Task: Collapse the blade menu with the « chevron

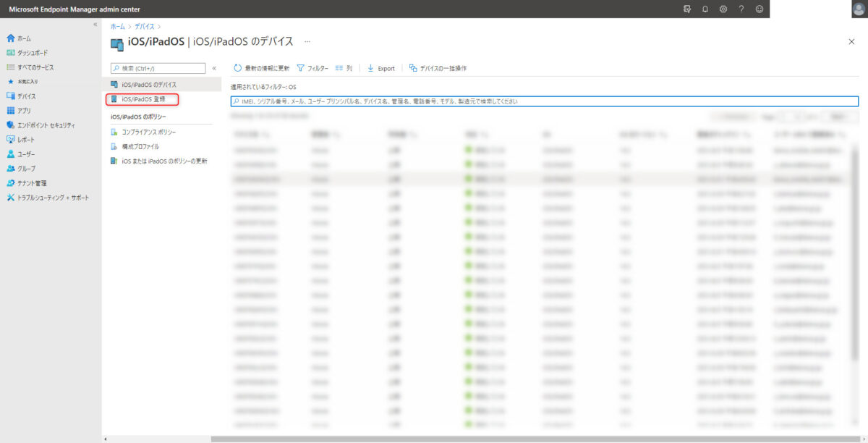Action: click(213, 68)
